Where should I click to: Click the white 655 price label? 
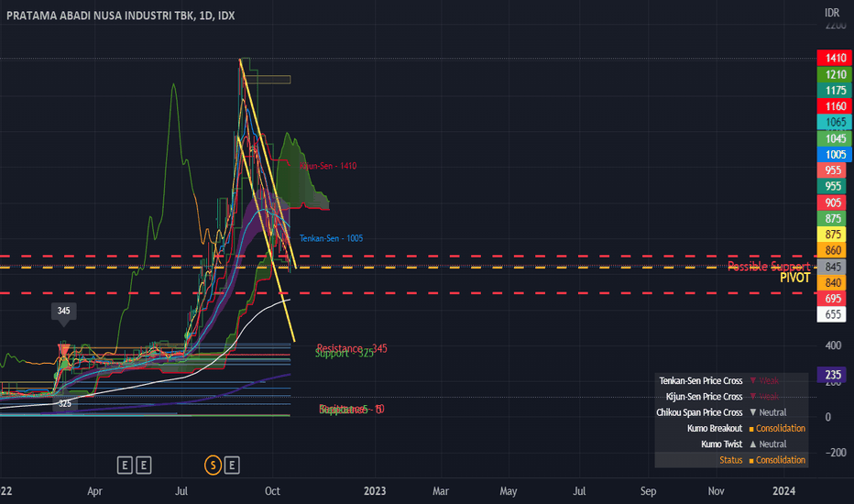click(x=832, y=314)
